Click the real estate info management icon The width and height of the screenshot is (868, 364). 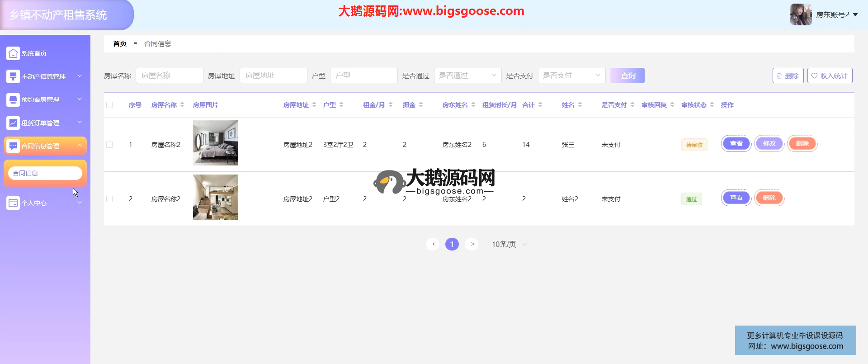(x=13, y=76)
